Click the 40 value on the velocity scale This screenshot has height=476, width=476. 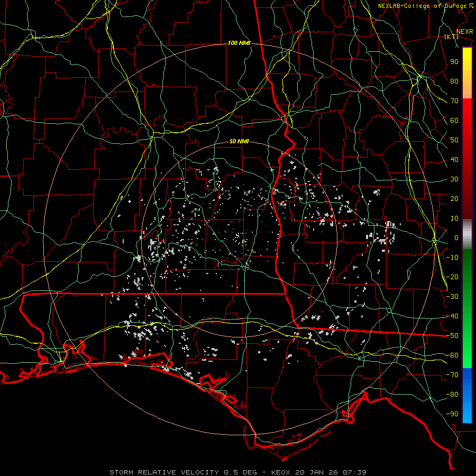[x=454, y=159]
